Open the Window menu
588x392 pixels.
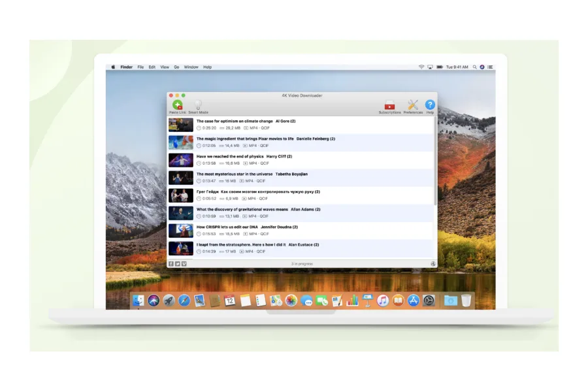pos(191,67)
